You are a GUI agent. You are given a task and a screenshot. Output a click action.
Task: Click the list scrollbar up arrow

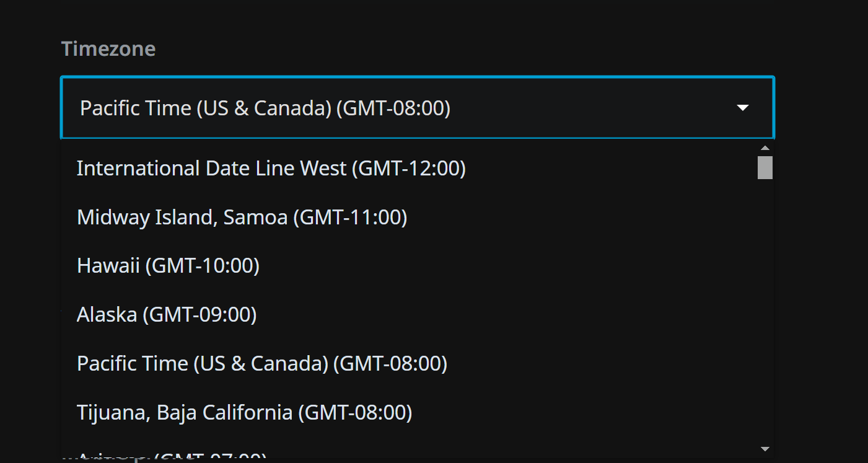pos(765,148)
